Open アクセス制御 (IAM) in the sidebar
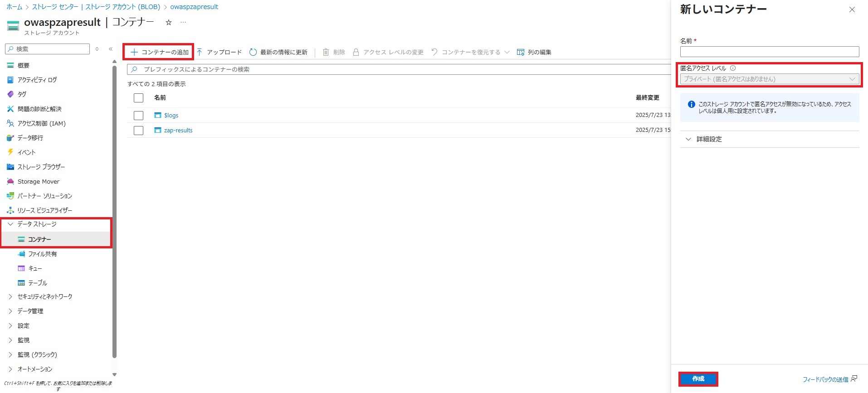868x393 pixels. pos(41,123)
